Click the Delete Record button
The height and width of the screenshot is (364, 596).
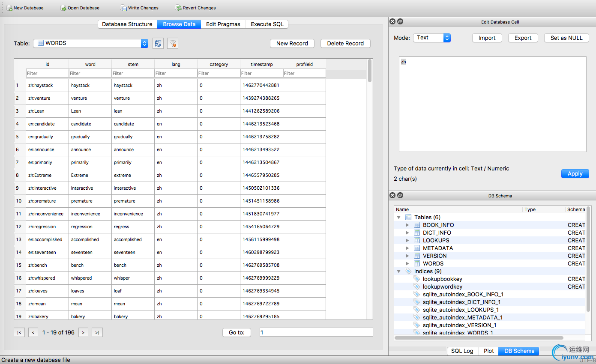pyautogui.click(x=345, y=43)
